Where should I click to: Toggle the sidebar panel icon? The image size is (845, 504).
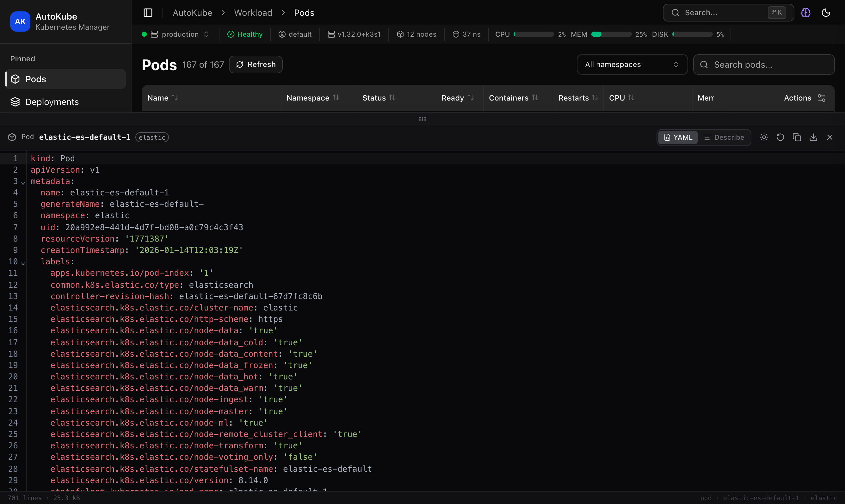[x=148, y=13]
